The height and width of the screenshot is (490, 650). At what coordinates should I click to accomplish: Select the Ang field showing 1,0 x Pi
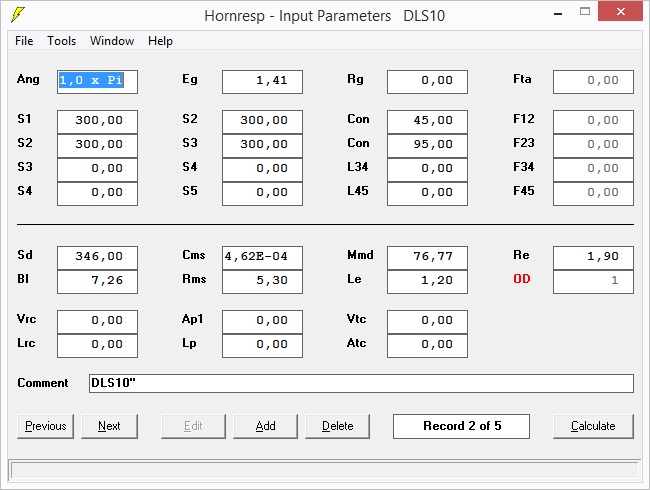coord(97,82)
